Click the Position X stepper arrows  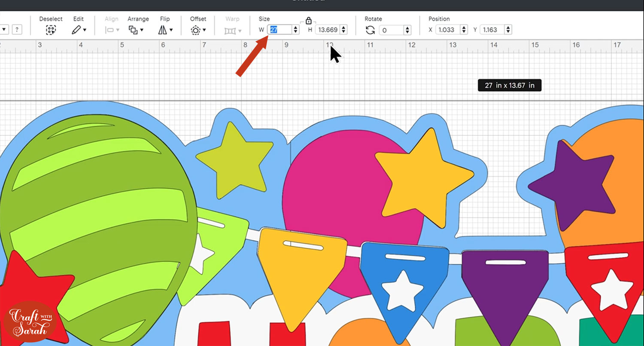pyautogui.click(x=464, y=30)
